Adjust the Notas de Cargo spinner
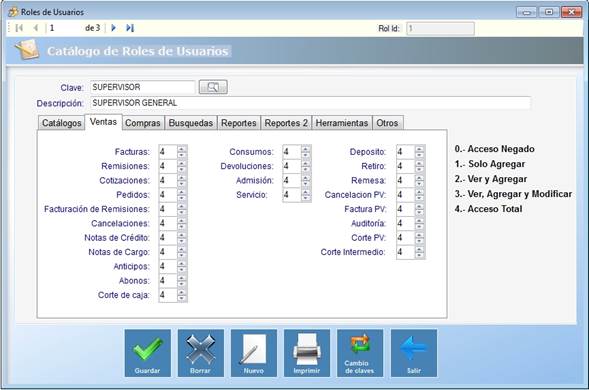Screen dimensions: 589x390 [173, 252]
